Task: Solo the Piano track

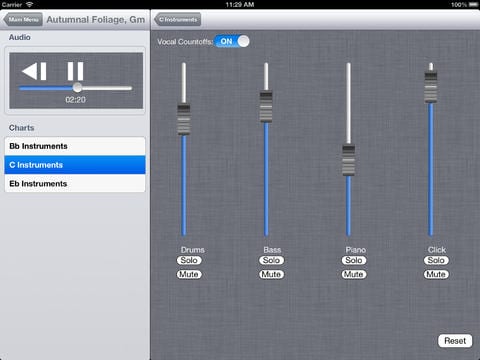Action: (x=354, y=260)
